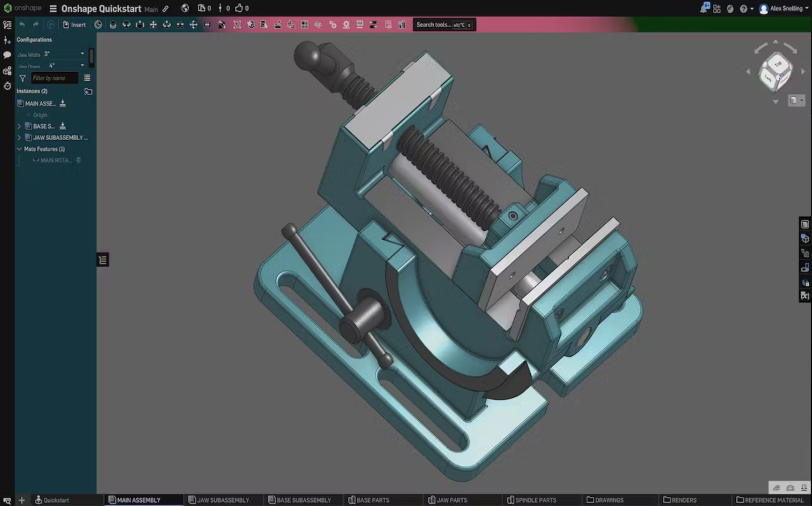This screenshot has width=812, height=506.
Task: Click the redo arrow in the toolbar
Action: [x=35, y=25]
